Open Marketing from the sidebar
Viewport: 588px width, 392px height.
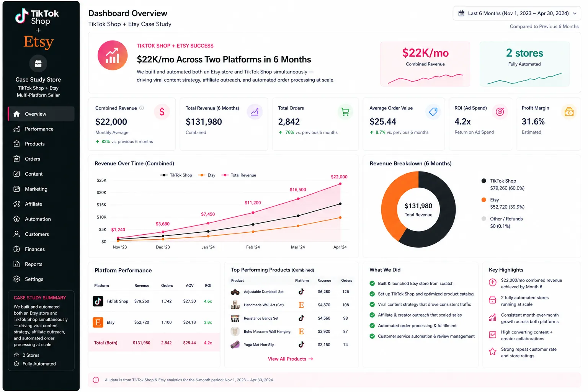41,189
